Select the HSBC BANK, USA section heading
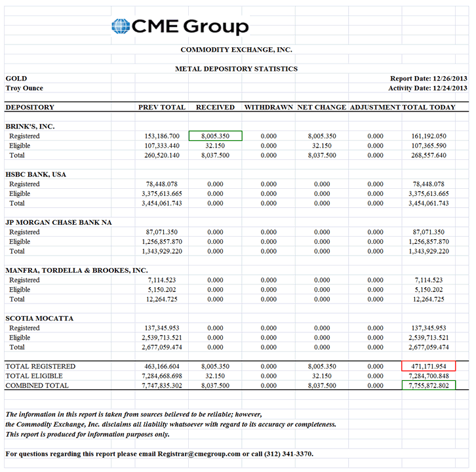Screen dimensions: 476x472 click(36, 174)
